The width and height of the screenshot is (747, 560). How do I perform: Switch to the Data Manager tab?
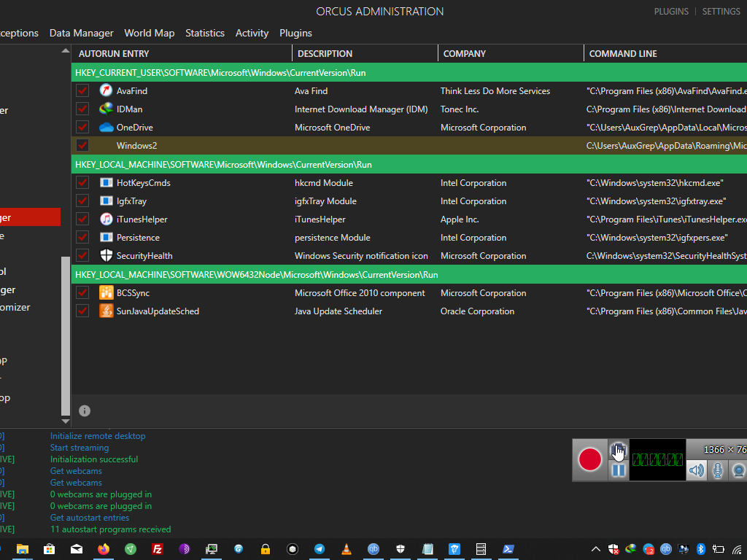click(x=82, y=33)
